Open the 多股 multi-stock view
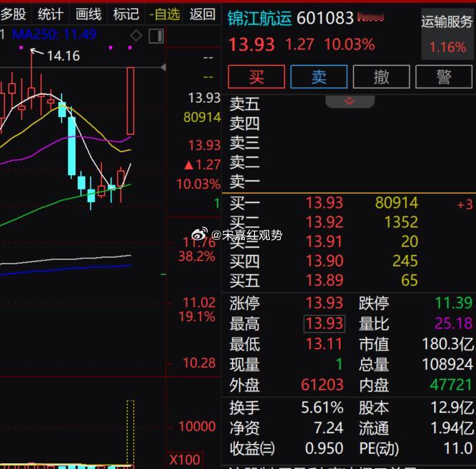 click(x=14, y=14)
